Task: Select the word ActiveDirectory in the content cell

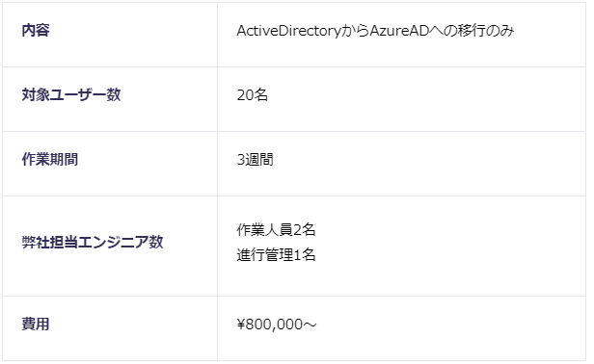Action: click(288, 31)
